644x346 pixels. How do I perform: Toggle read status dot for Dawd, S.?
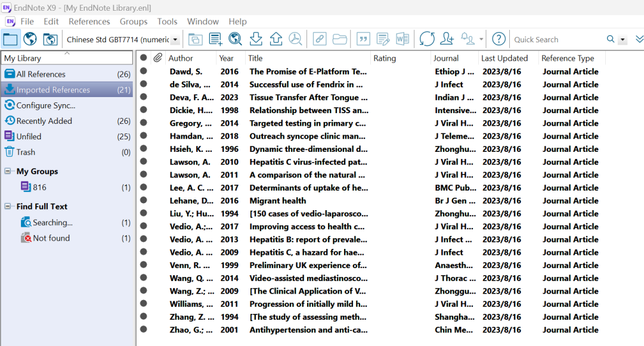click(x=143, y=71)
